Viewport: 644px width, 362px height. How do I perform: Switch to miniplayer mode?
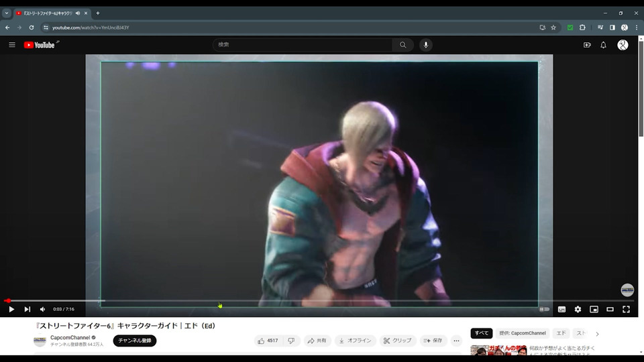[594, 309]
